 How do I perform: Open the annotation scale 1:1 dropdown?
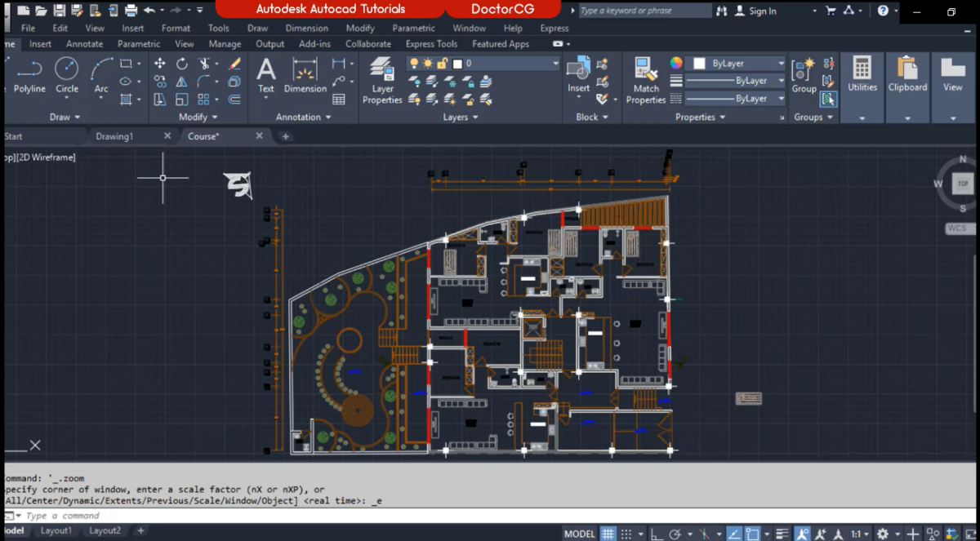click(x=859, y=534)
